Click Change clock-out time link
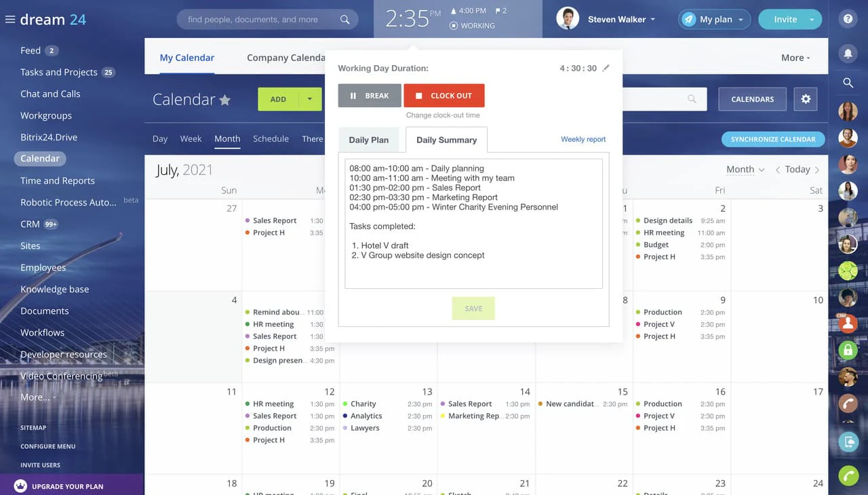The image size is (868, 495). (443, 115)
